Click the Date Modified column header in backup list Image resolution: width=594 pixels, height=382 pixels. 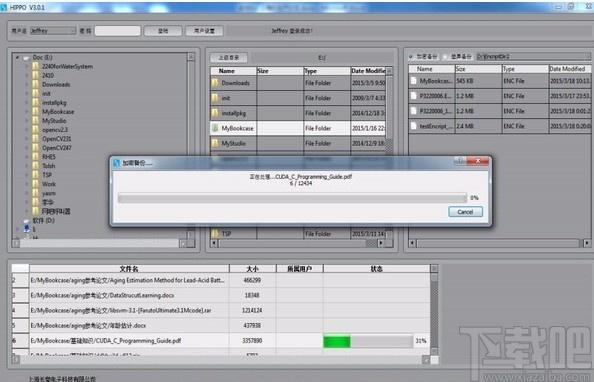tap(569, 69)
